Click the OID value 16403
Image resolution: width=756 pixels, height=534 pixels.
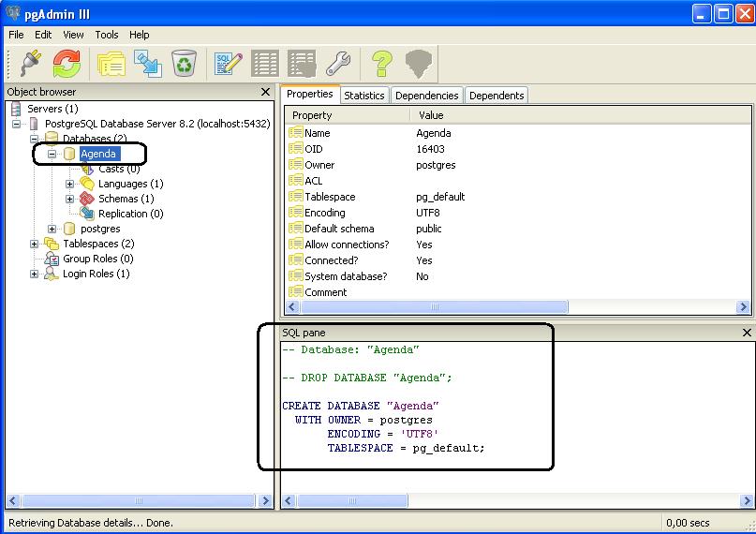(x=430, y=149)
